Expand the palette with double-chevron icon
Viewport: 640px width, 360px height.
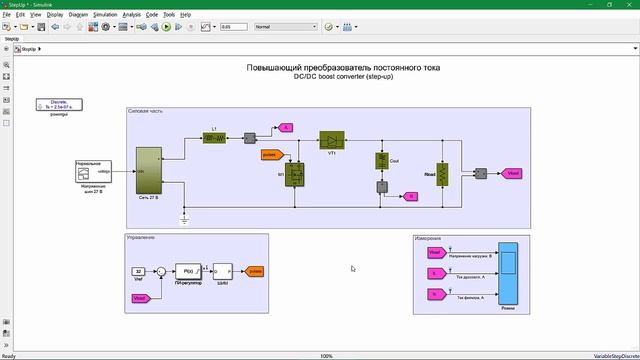pyautogui.click(x=6, y=345)
